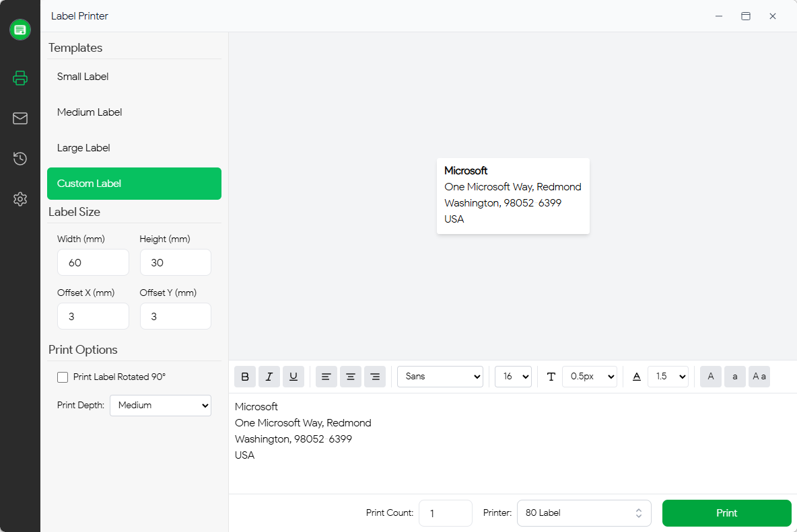Align label text right
797x532 pixels.
pyautogui.click(x=375, y=377)
